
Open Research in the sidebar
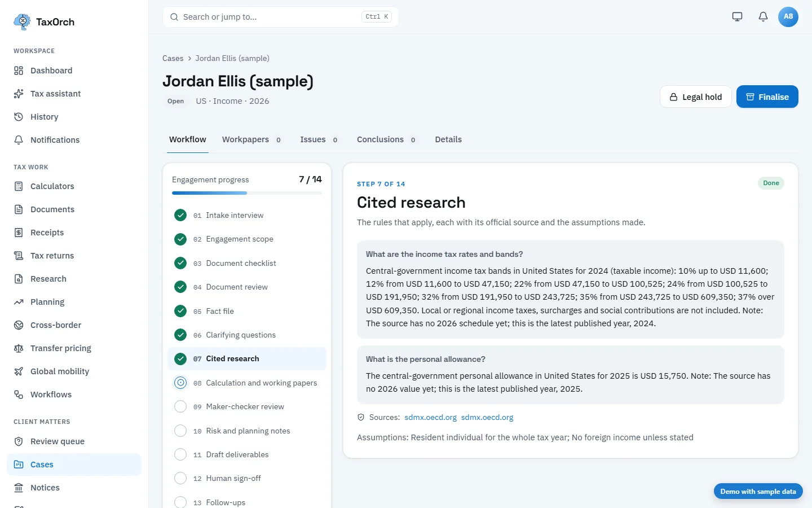pyautogui.click(x=74, y=279)
